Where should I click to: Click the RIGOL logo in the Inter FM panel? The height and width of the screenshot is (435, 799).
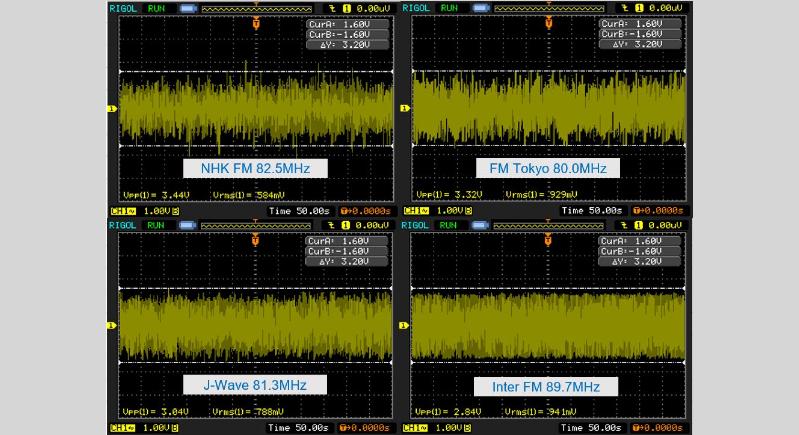415,225
